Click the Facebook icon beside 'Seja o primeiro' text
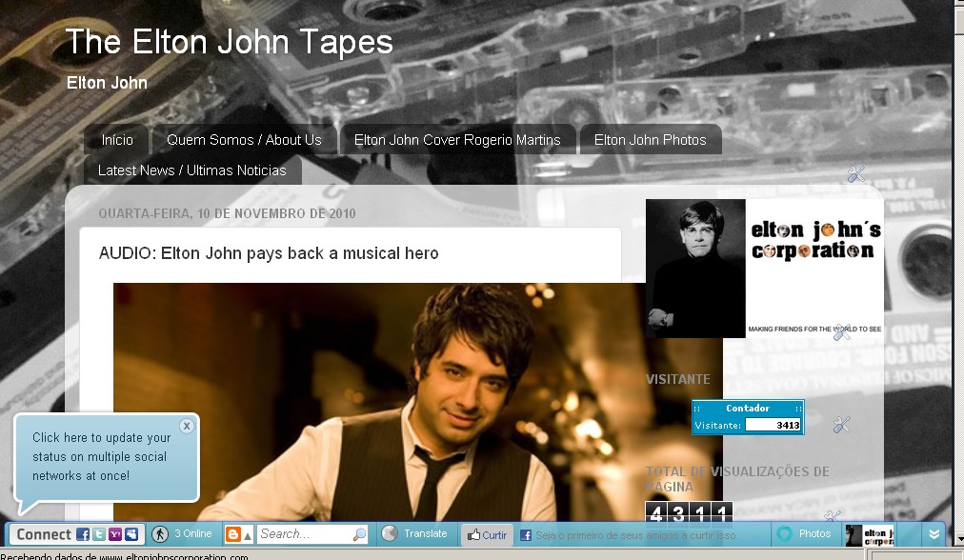The width and height of the screenshot is (964, 560). pyautogui.click(x=526, y=535)
